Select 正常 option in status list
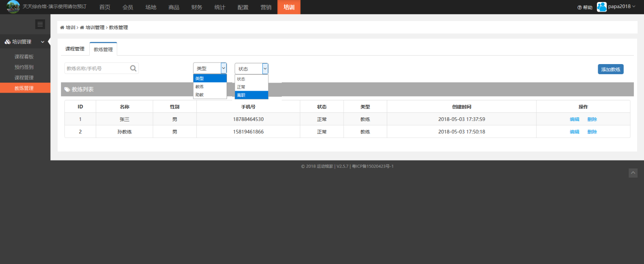644x264 pixels. 252,87
